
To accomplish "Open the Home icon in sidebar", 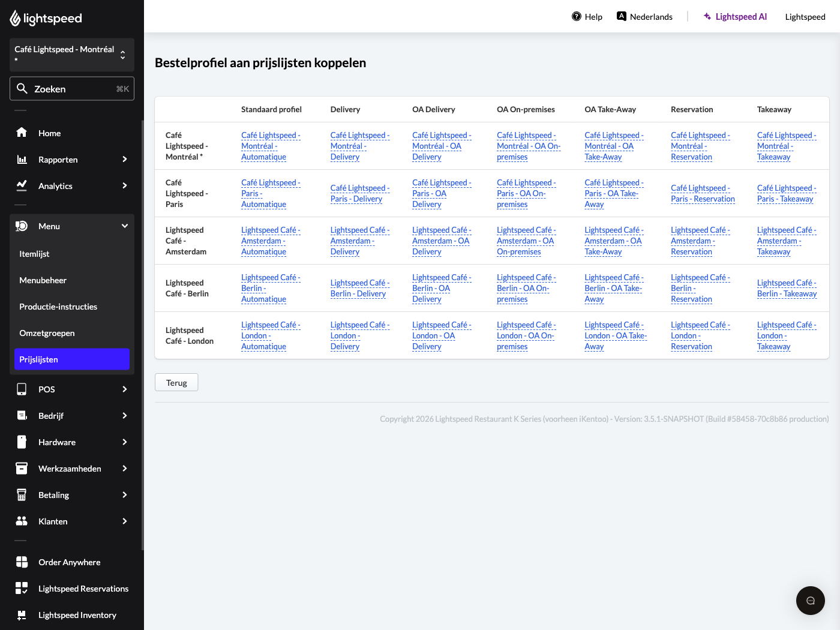I will point(22,133).
